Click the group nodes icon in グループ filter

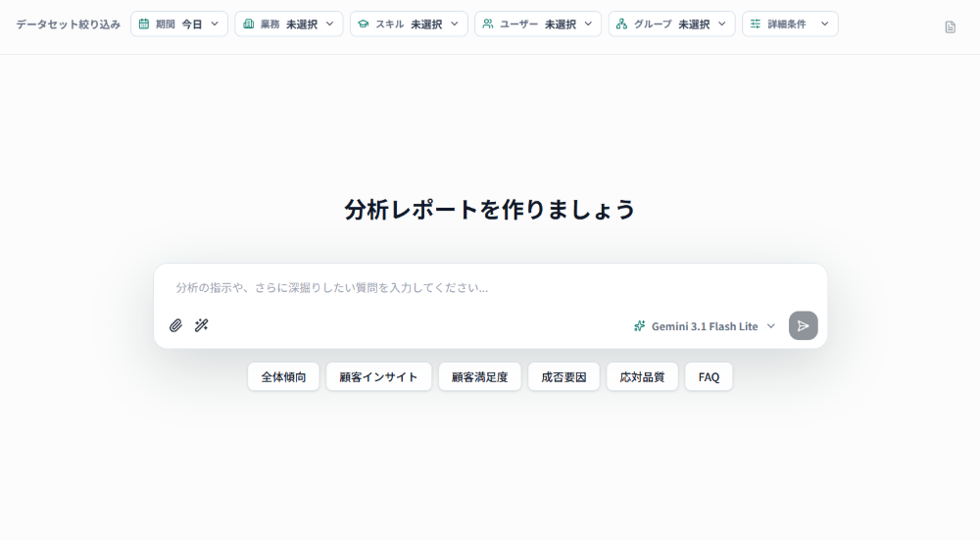[622, 24]
